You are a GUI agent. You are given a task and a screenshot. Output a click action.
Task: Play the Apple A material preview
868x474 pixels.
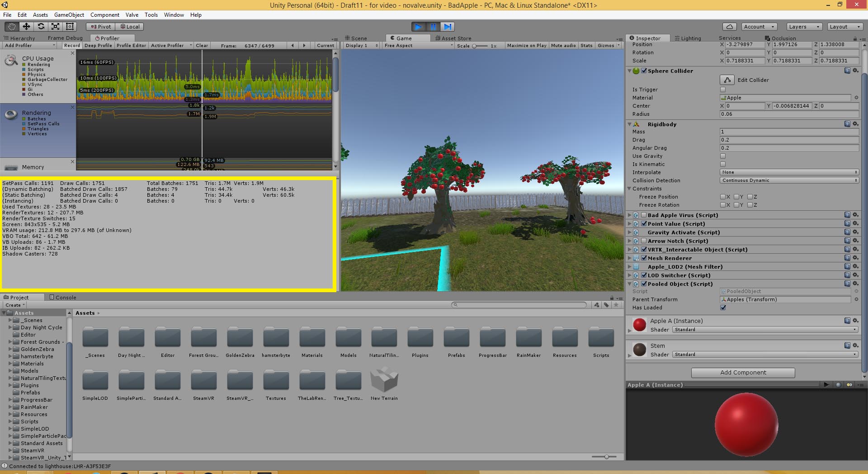(826, 385)
